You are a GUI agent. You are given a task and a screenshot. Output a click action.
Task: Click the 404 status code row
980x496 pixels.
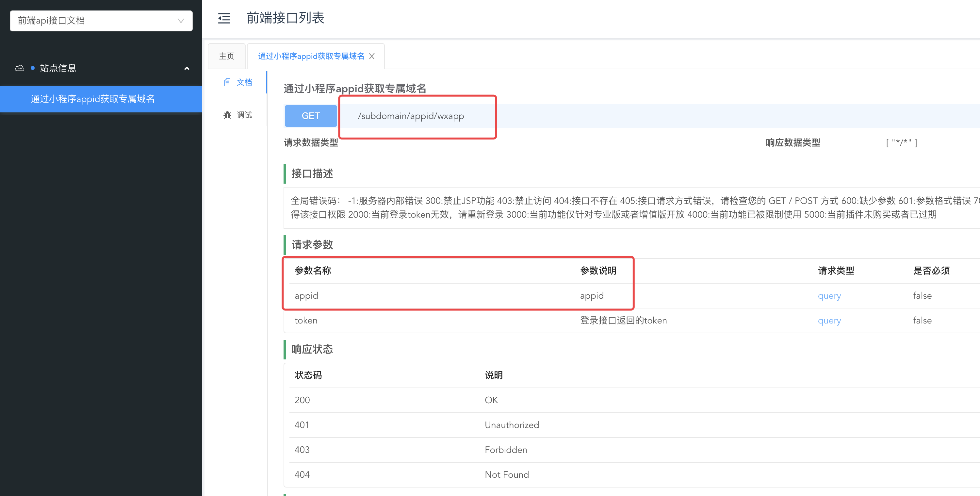tap(302, 475)
